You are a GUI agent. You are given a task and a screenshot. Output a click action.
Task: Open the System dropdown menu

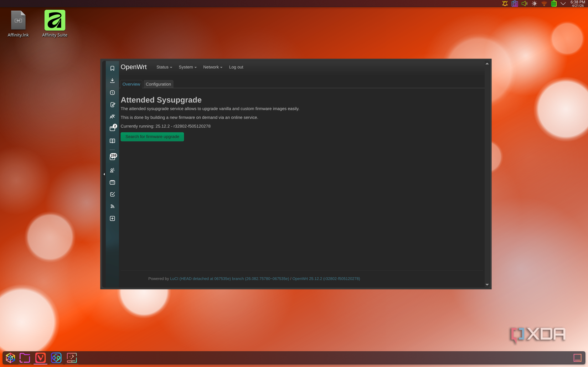[x=187, y=67]
